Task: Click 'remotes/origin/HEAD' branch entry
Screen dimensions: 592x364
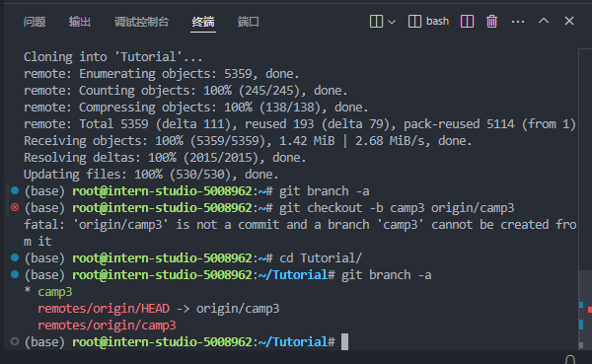Action: [x=104, y=309]
